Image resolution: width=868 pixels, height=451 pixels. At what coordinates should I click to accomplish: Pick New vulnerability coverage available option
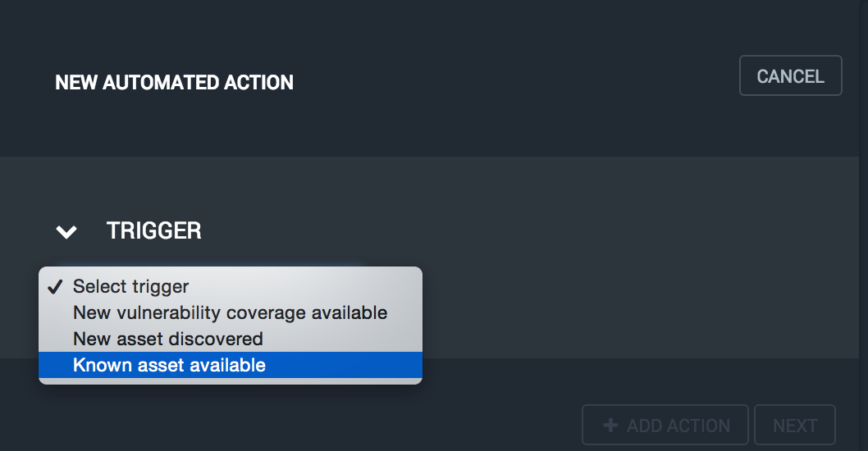coord(230,312)
